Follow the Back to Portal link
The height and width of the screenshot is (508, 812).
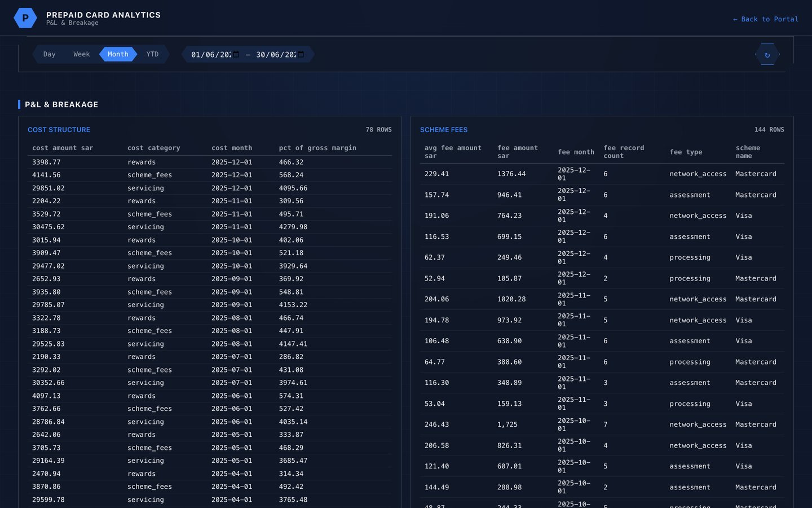pos(765,19)
